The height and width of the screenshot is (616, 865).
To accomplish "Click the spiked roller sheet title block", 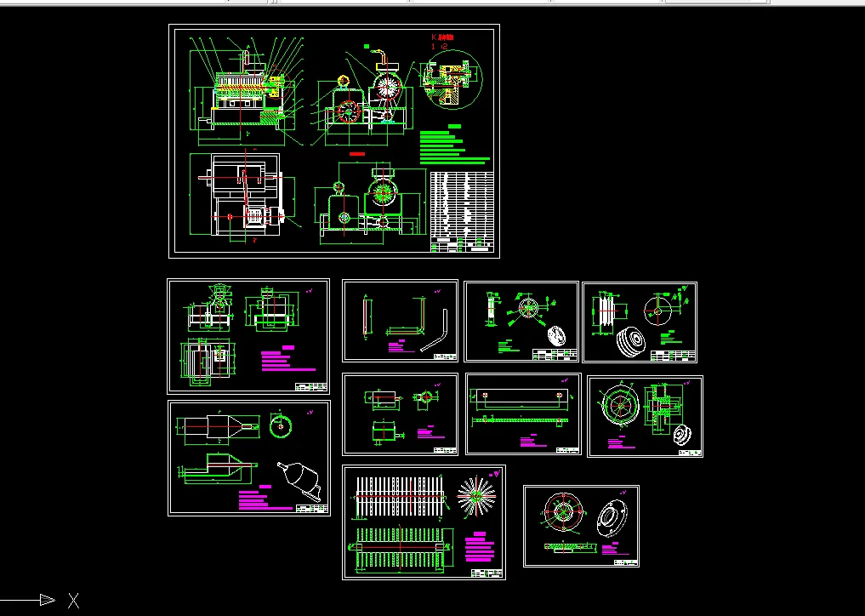I will coord(487,573).
